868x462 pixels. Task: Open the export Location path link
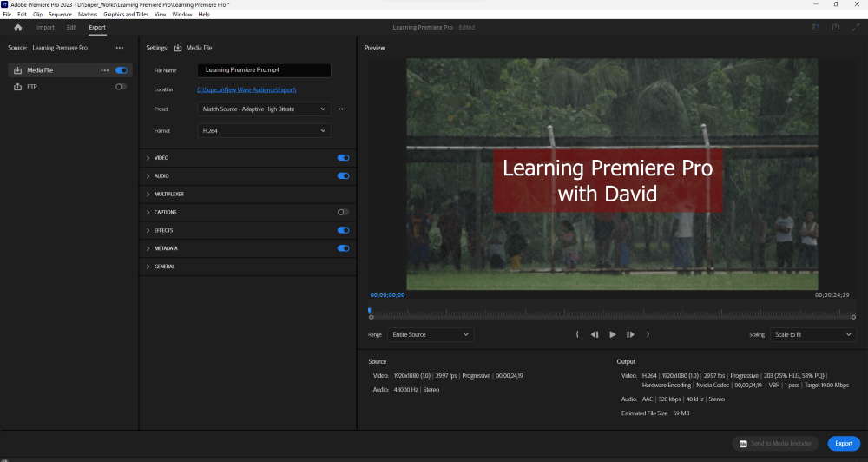click(x=247, y=89)
